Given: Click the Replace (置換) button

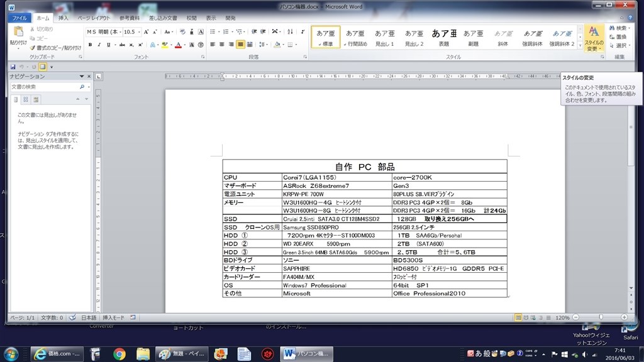Looking at the screenshot, I should 619,36.
